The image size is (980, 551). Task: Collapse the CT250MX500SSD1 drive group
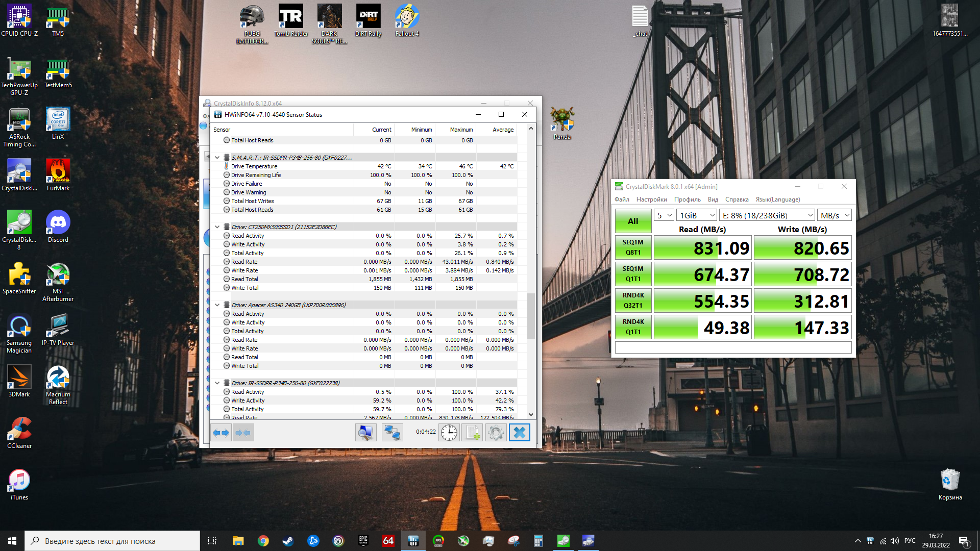coord(217,227)
